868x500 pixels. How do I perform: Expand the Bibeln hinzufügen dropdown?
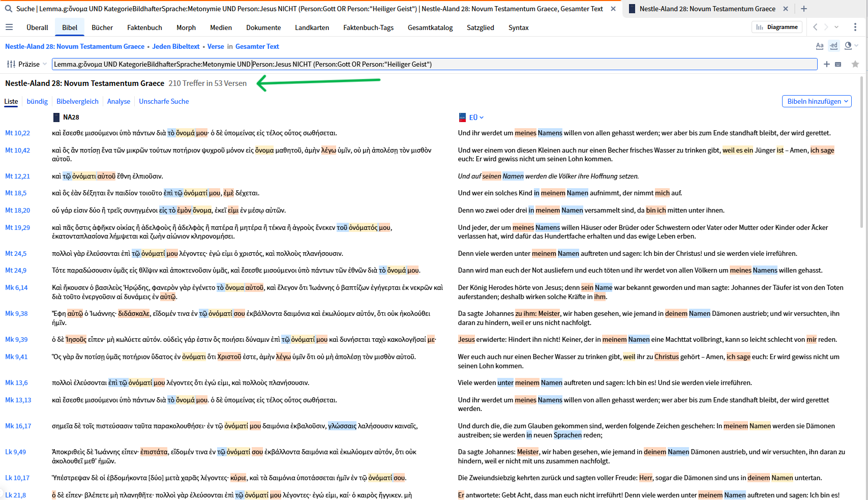tap(817, 101)
